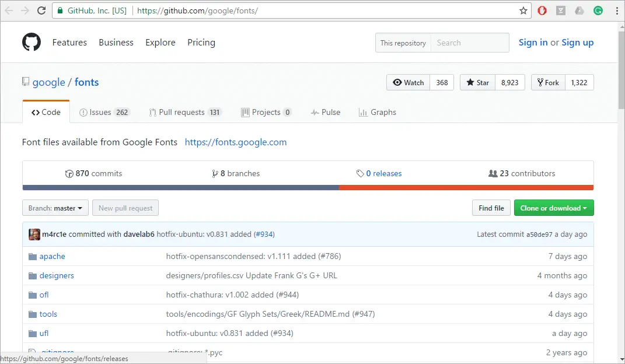Watch the repository
The width and height of the screenshot is (625, 364).
[x=408, y=82]
